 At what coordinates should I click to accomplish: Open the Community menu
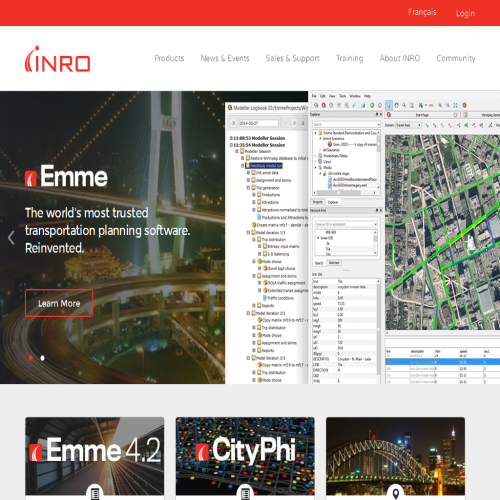(x=456, y=58)
